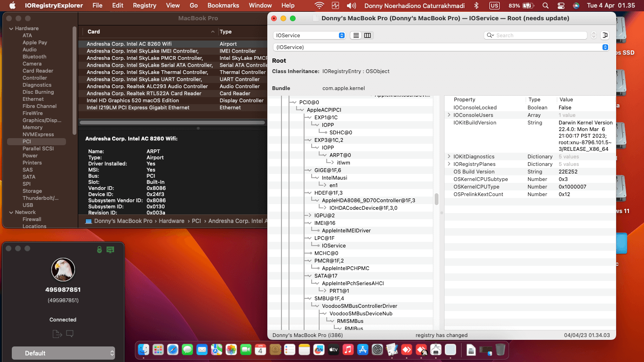644x362 pixels.
Task: Open Control Center from menu bar
Action: click(561, 6)
